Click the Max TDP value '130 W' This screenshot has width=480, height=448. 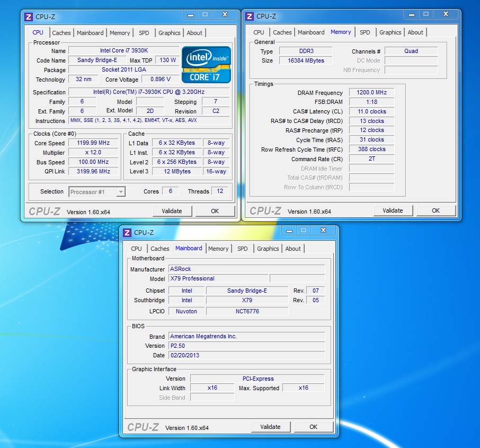[x=167, y=60]
